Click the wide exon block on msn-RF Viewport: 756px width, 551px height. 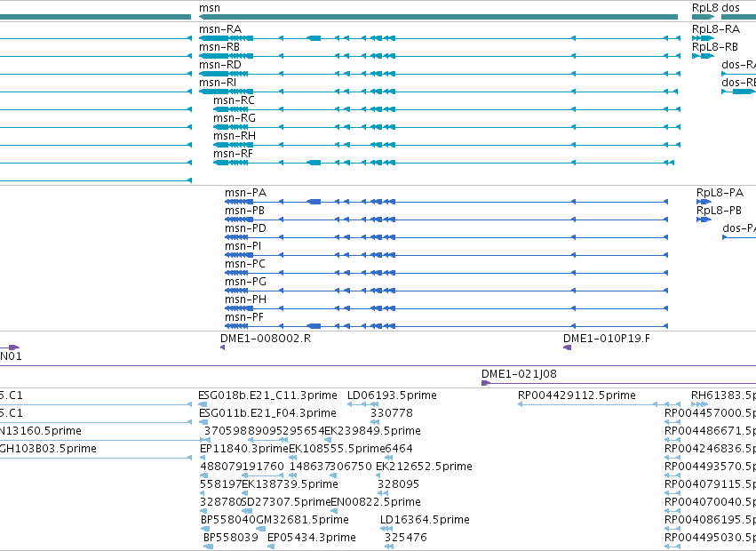tap(314, 163)
